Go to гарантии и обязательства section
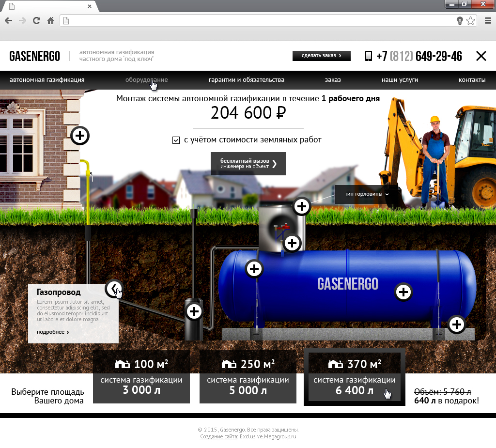The height and width of the screenshot is (448, 496). 246,80
